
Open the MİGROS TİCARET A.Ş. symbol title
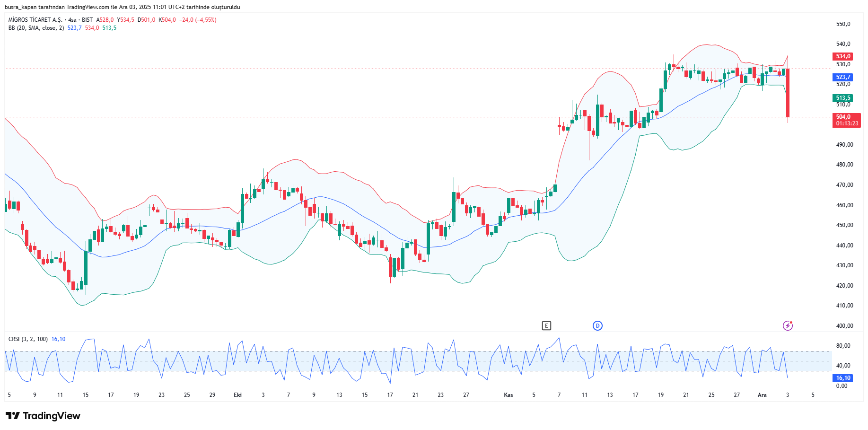coord(35,20)
